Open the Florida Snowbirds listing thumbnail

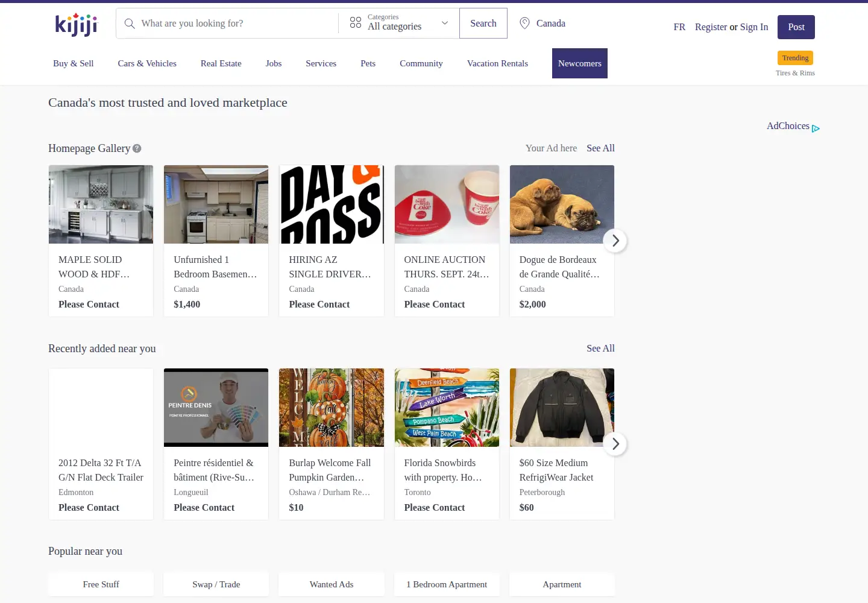point(447,408)
